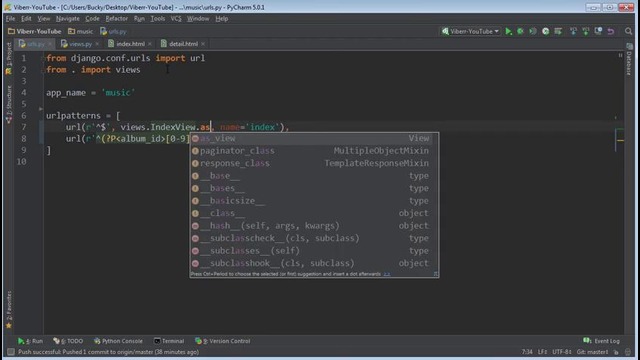Viewport: 640px width, 360px height.
Task: Toggle tool window bars icon in status corner
Action: (x=11, y=352)
